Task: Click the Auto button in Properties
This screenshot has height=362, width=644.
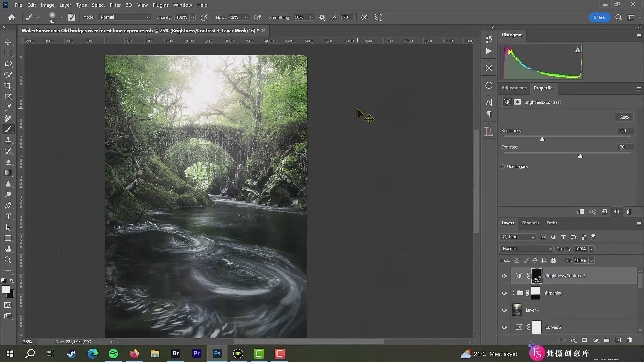Action: 624,117
